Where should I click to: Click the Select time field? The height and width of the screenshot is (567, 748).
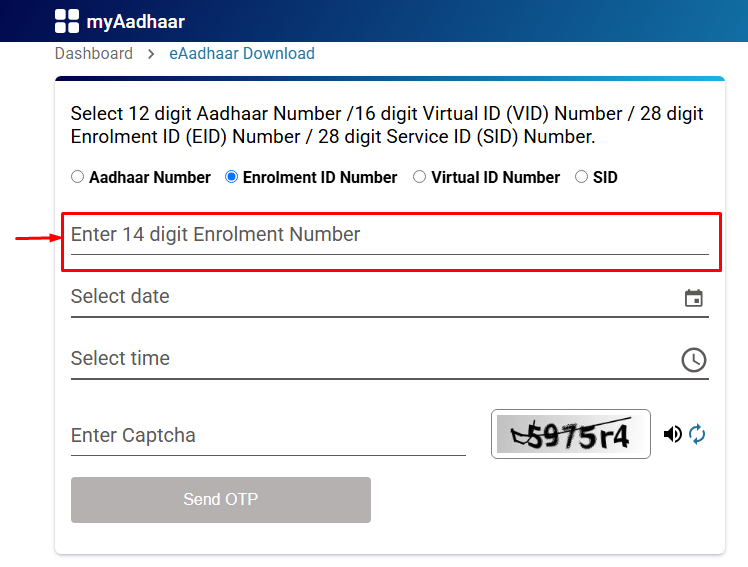pyautogui.click(x=370, y=359)
